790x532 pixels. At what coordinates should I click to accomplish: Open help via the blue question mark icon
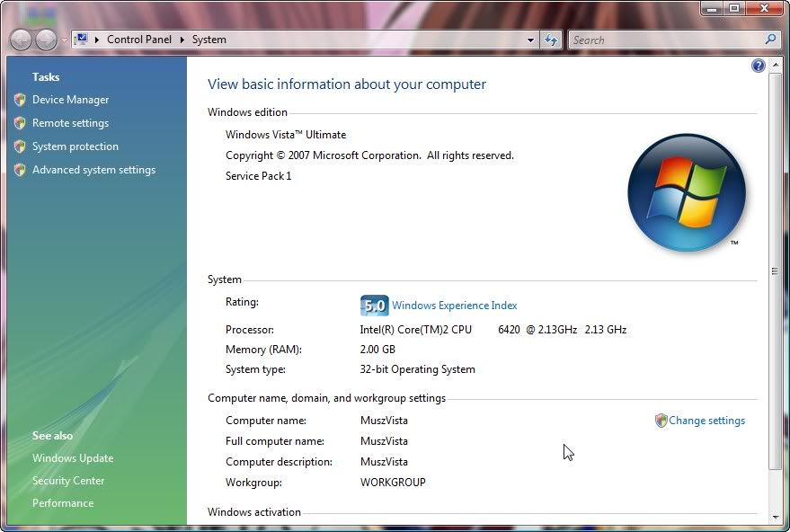click(x=758, y=66)
